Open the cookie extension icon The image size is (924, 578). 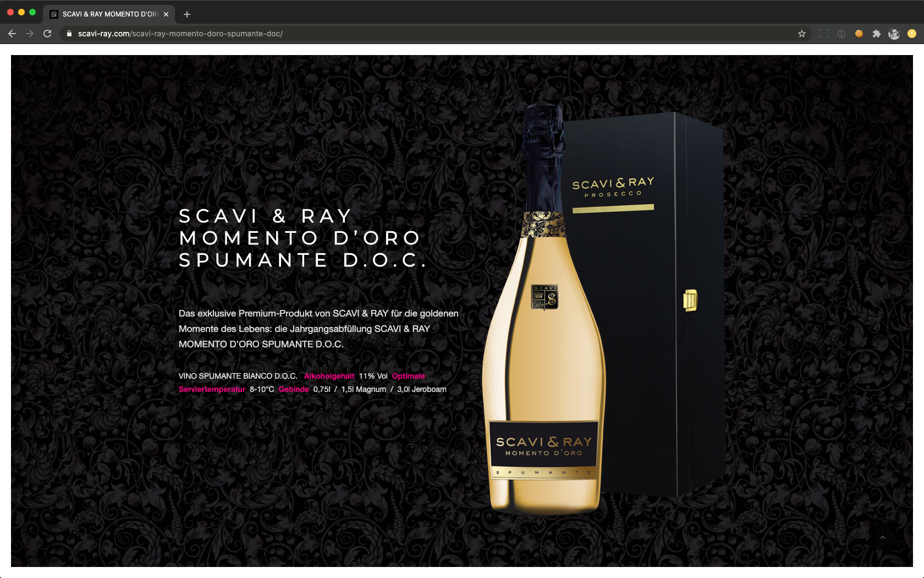[859, 34]
